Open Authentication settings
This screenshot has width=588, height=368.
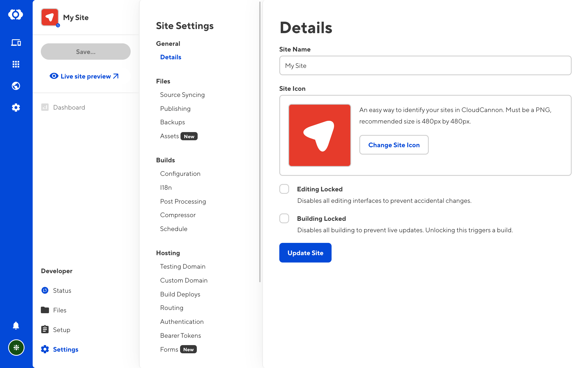click(182, 322)
